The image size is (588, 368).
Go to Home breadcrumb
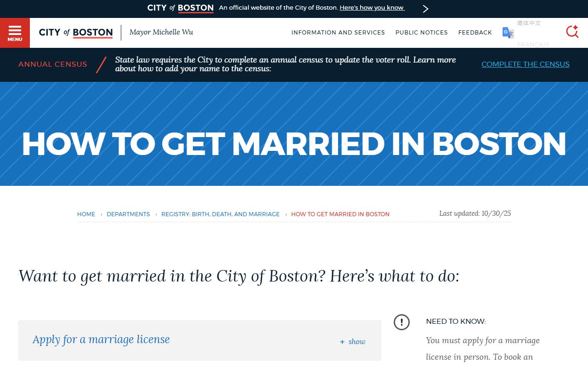[x=86, y=214]
